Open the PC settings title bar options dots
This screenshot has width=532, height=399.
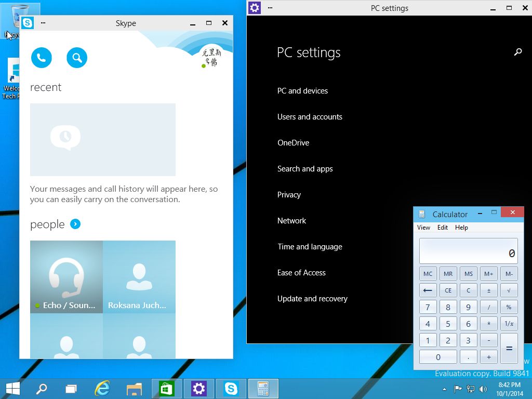270,7
